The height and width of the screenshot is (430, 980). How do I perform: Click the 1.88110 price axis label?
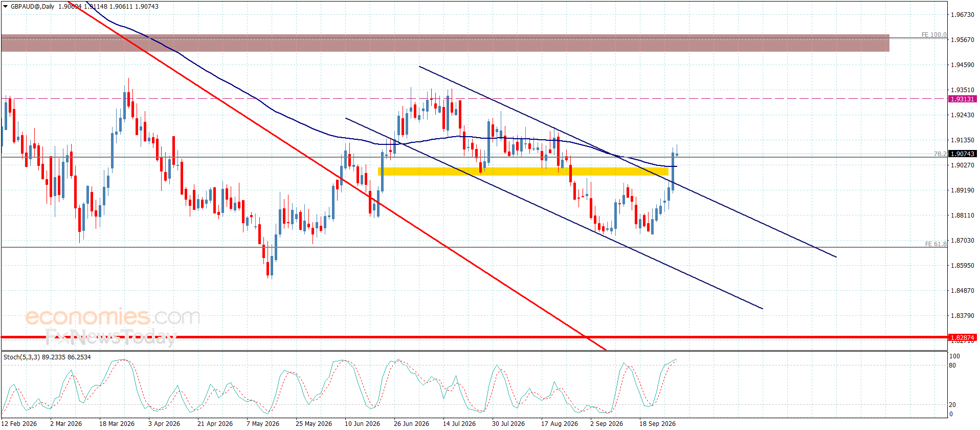(962, 216)
